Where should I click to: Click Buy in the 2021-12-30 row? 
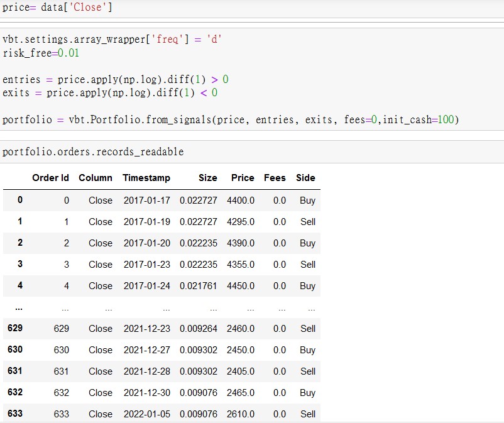[307, 393]
